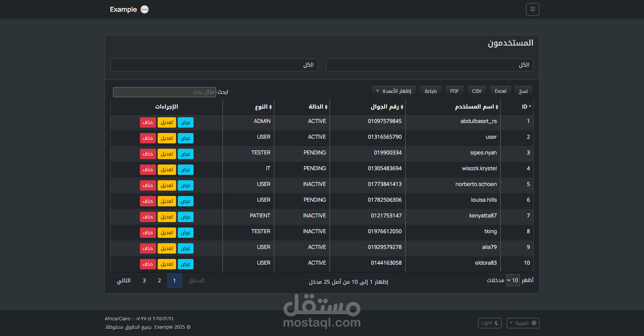This screenshot has width=644, height=336.
Task: Delete user abdulbaset_rs with حذف
Action: click(148, 123)
